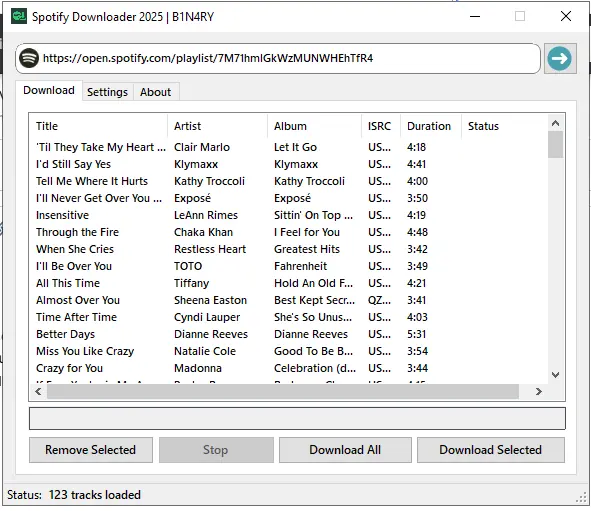Click the Stop button
591x511 pixels.
pyautogui.click(x=216, y=450)
